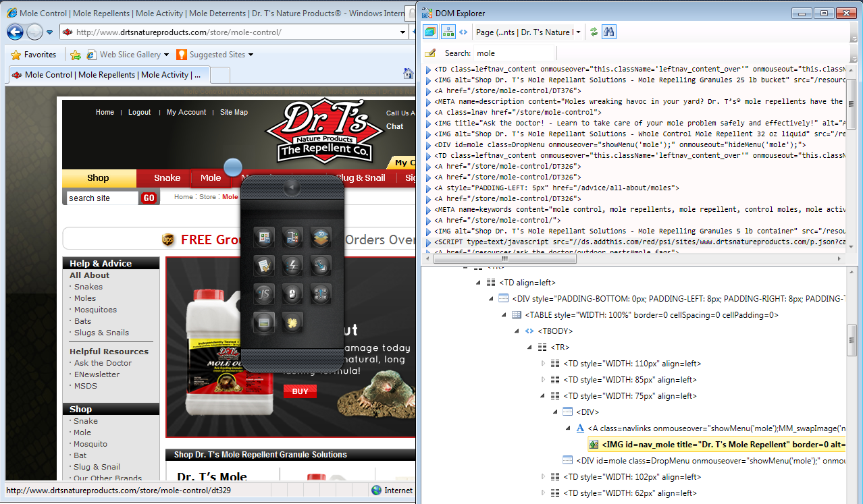Open the Page selector dropdown in DOM Explorer
863x504 pixels.
click(x=528, y=32)
